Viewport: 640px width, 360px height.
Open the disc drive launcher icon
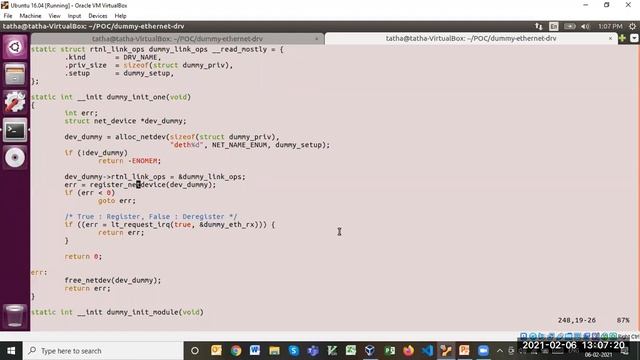tap(15, 158)
